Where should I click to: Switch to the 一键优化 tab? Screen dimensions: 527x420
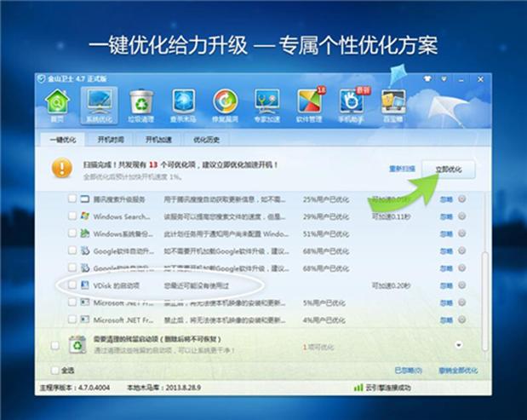[63, 140]
